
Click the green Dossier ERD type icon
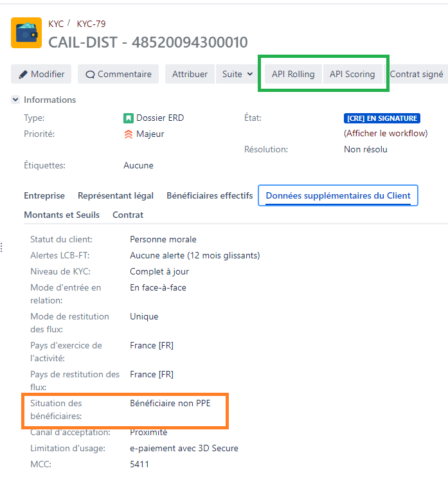click(x=129, y=118)
